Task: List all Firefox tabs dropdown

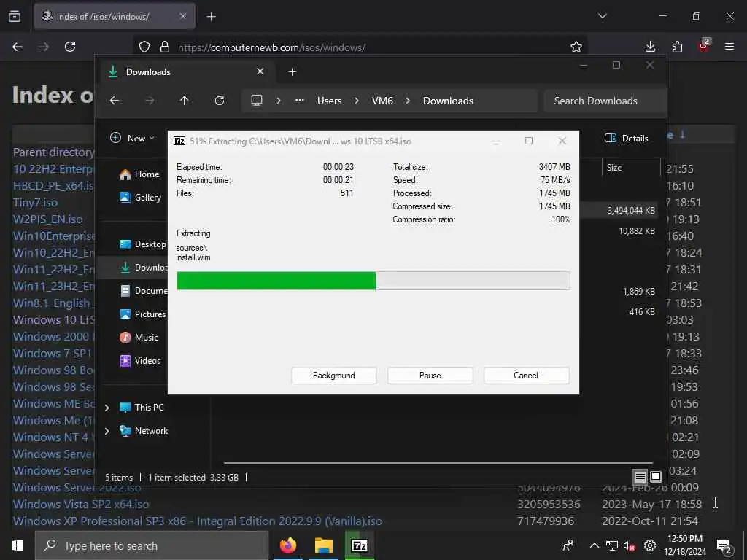Action: [602, 16]
